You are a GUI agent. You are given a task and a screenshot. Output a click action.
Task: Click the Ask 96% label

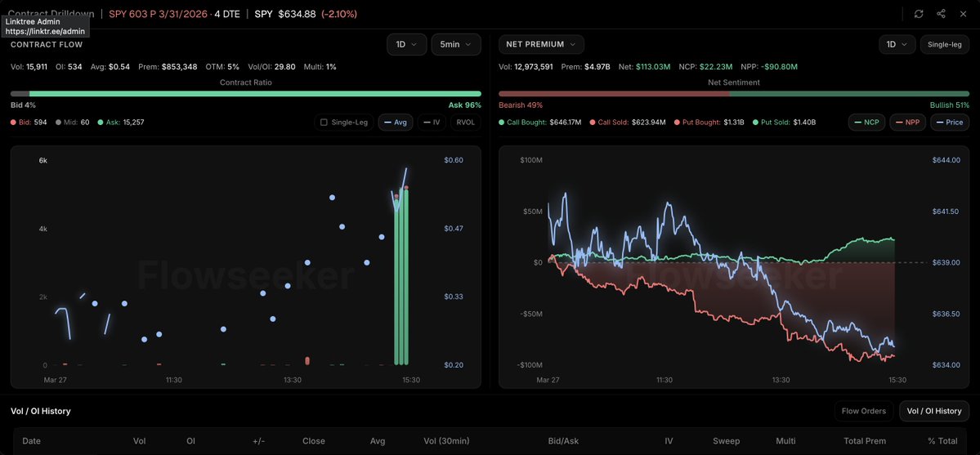pos(464,105)
